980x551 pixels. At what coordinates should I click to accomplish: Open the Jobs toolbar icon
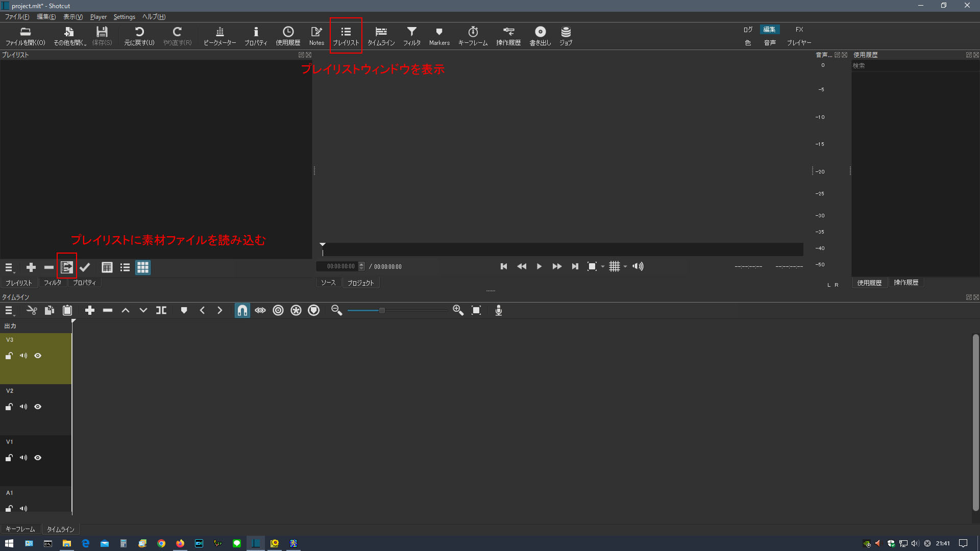coord(566,36)
